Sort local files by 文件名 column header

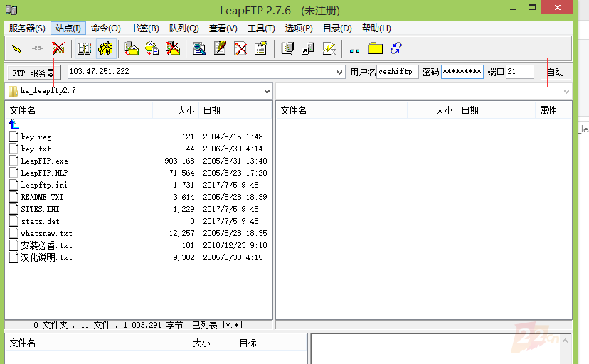(x=79, y=110)
